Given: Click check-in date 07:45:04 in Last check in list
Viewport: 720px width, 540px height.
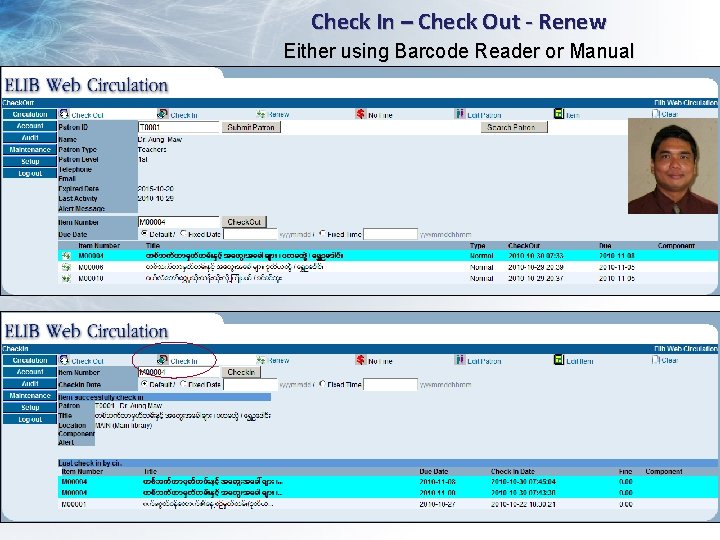Looking at the screenshot, I should [523, 482].
